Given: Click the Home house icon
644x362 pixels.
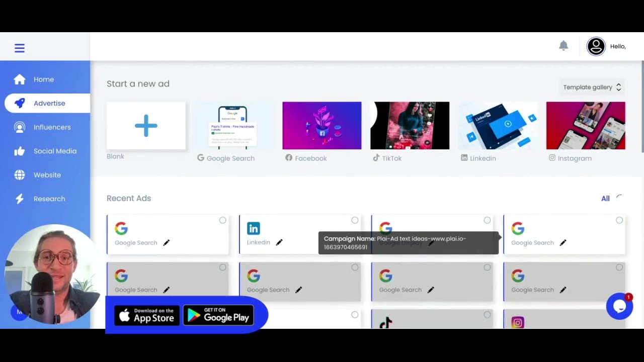Looking at the screenshot, I should tap(20, 79).
